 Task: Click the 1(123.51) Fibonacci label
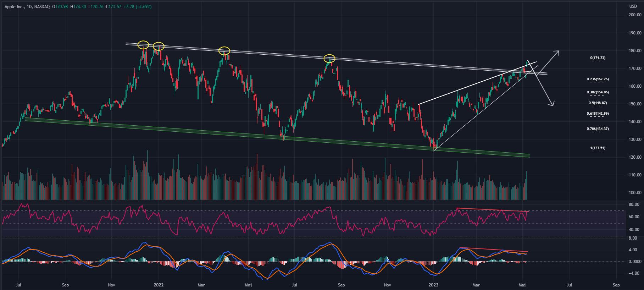tap(598, 148)
